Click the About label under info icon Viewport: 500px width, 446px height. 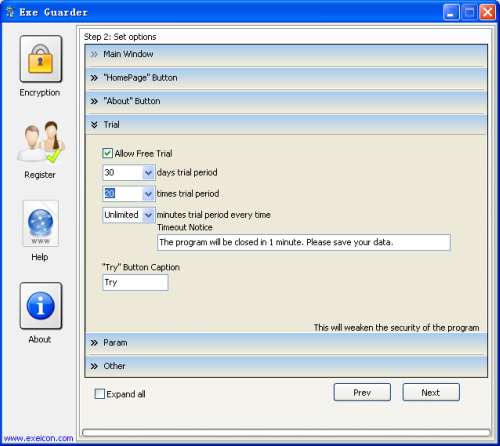[40, 339]
